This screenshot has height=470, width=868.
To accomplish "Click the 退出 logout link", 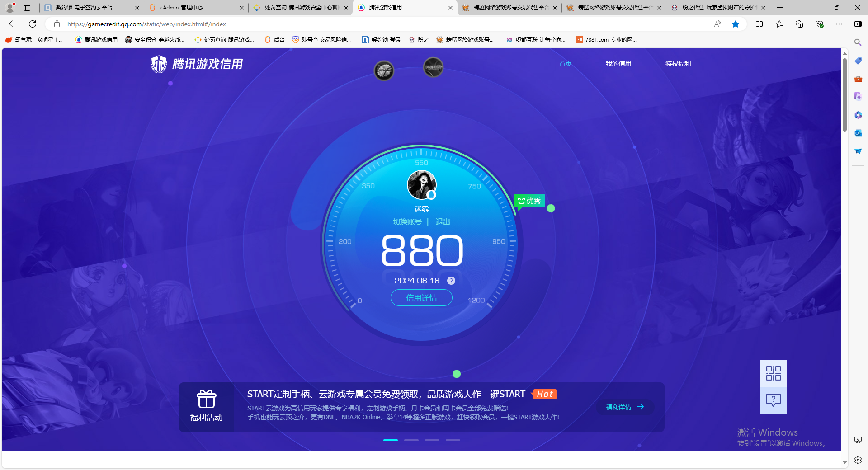I will pyautogui.click(x=442, y=221).
